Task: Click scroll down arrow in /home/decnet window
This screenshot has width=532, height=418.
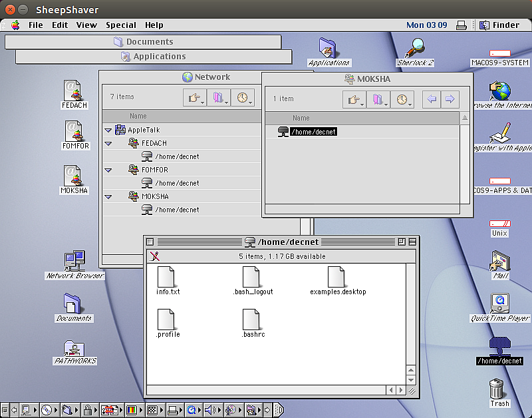Action: (x=411, y=380)
